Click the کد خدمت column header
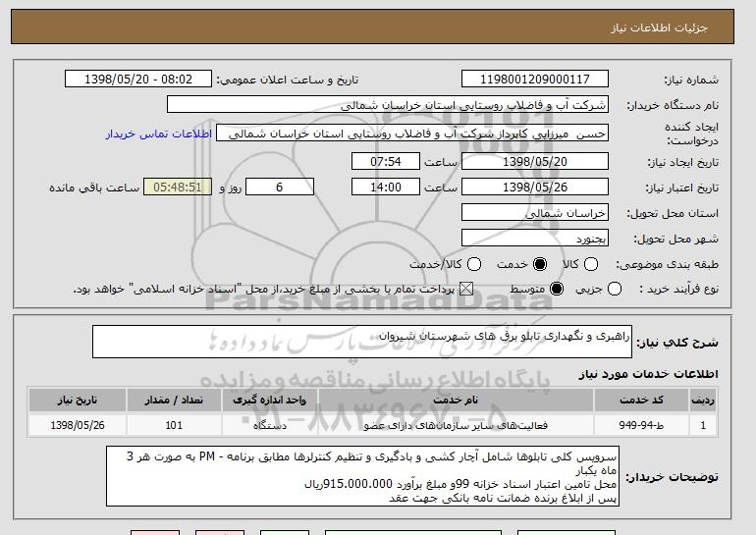Image resolution: width=756 pixels, height=535 pixels. coord(641,400)
